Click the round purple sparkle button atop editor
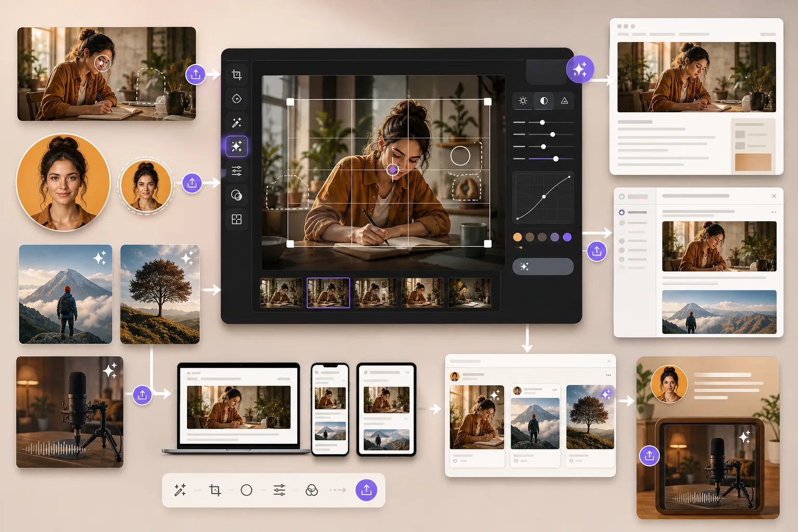The image size is (798, 532). click(x=580, y=69)
